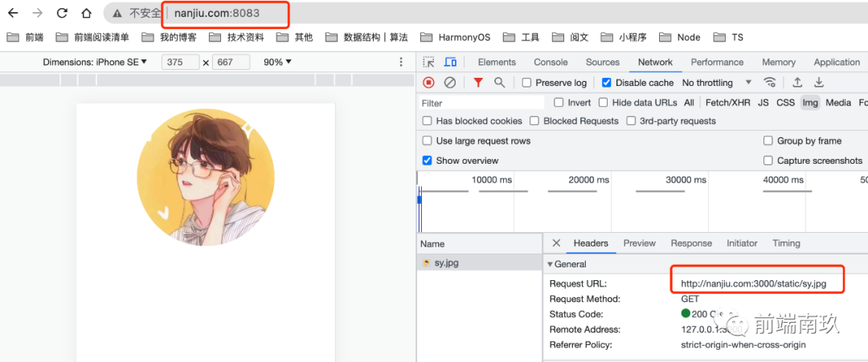Check the 3rd-party requests checkbox
The width and height of the screenshot is (868, 362).
click(631, 120)
